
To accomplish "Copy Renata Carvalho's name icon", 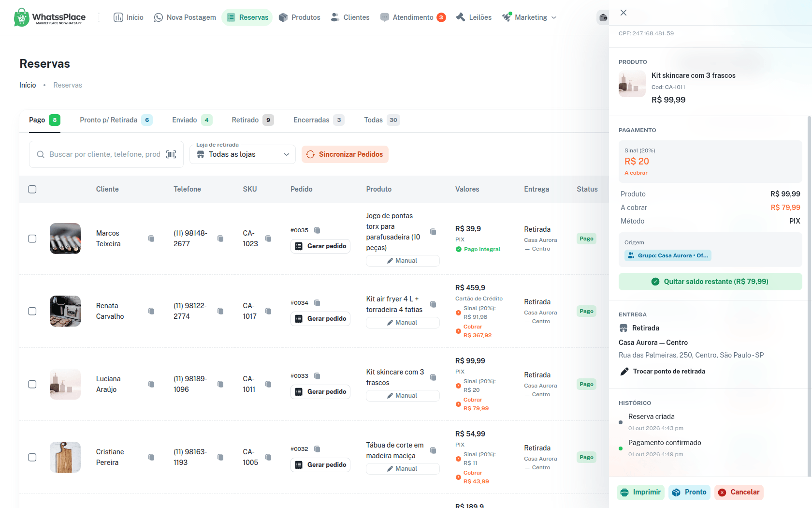I will [x=151, y=311].
